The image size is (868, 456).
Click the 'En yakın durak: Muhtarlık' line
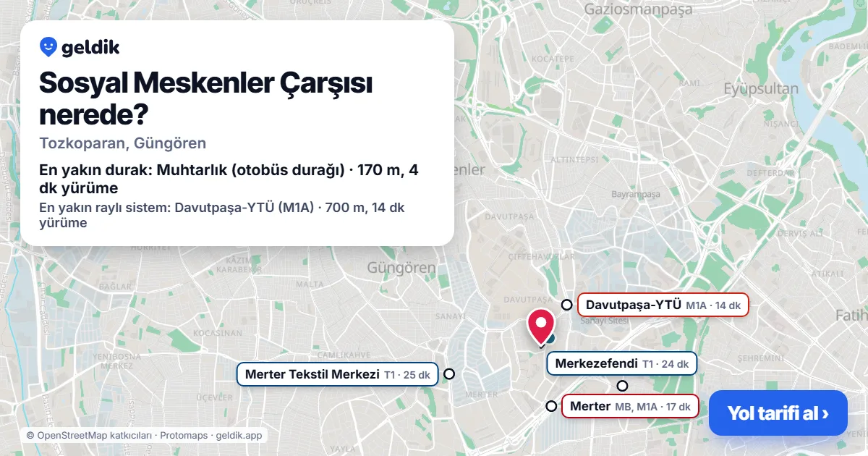[x=229, y=180]
